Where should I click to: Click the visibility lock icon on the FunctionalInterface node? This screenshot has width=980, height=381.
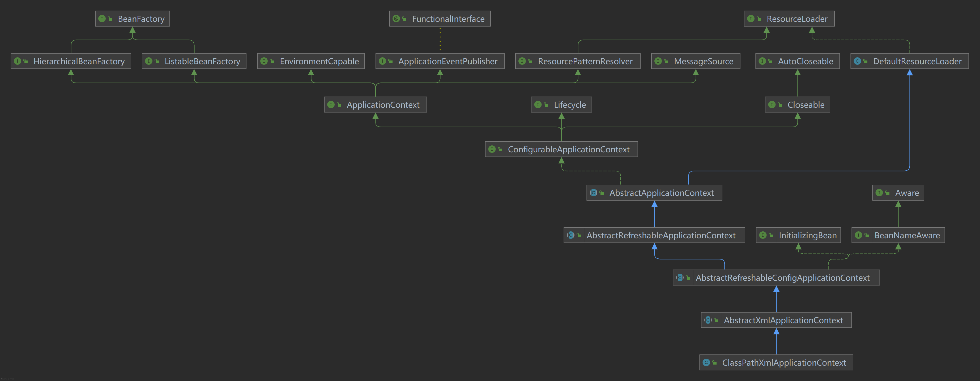(x=404, y=19)
